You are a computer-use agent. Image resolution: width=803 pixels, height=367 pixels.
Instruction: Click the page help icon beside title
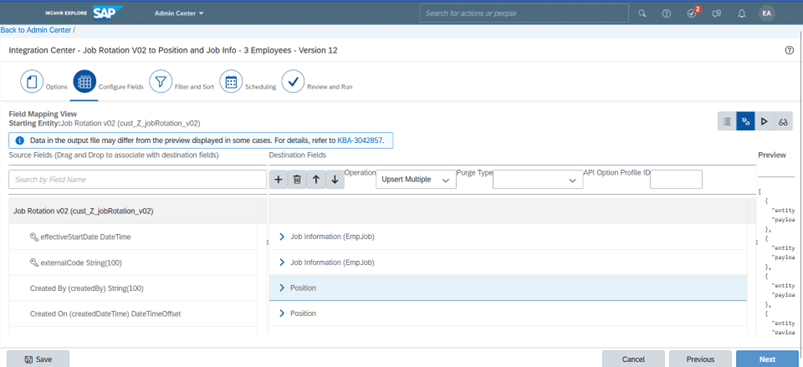click(x=789, y=50)
